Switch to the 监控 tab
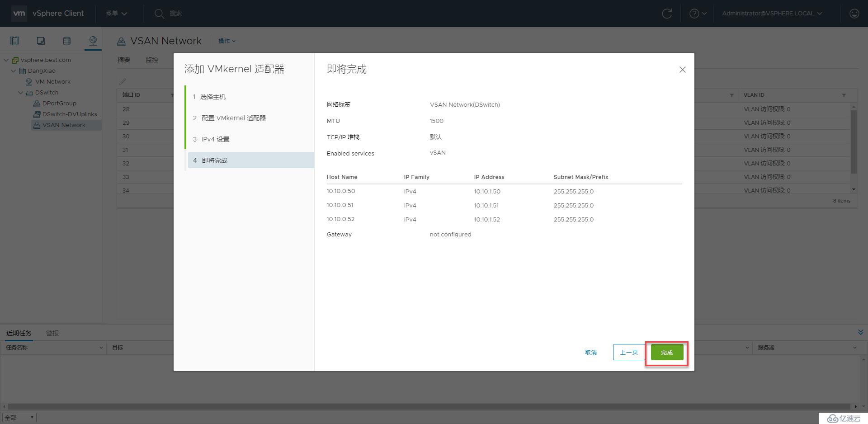 (x=152, y=60)
